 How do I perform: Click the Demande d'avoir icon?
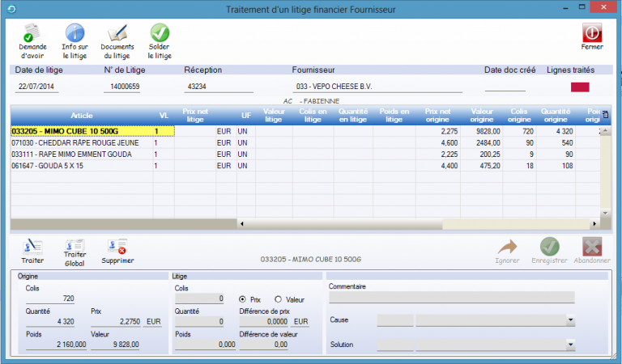[x=32, y=34]
